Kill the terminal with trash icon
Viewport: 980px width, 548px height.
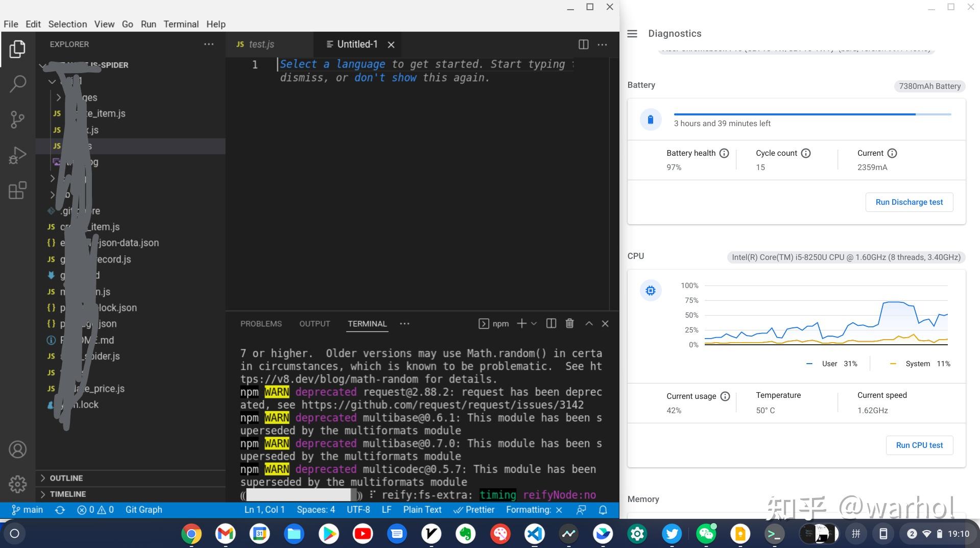pos(570,323)
